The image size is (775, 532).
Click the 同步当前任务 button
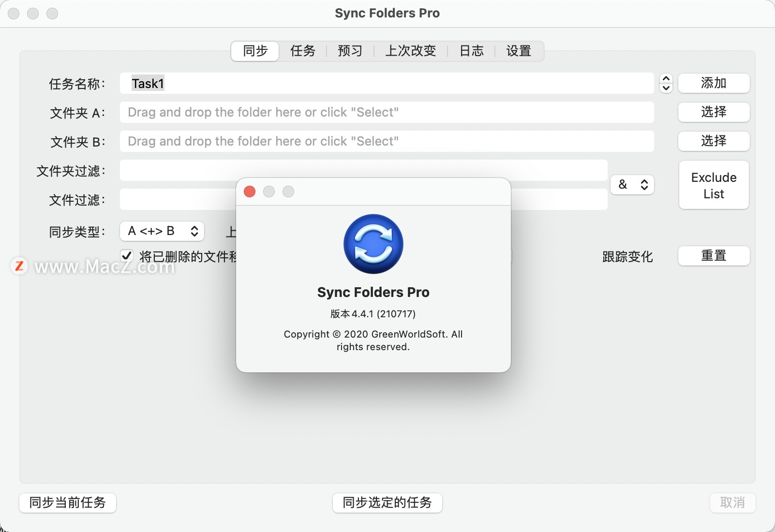pyautogui.click(x=68, y=502)
